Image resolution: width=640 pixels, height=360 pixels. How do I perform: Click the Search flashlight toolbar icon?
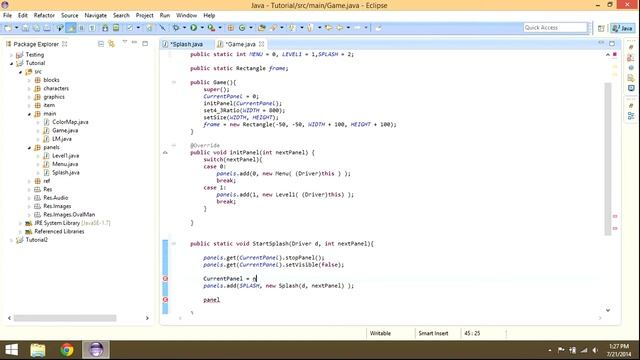(273, 28)
